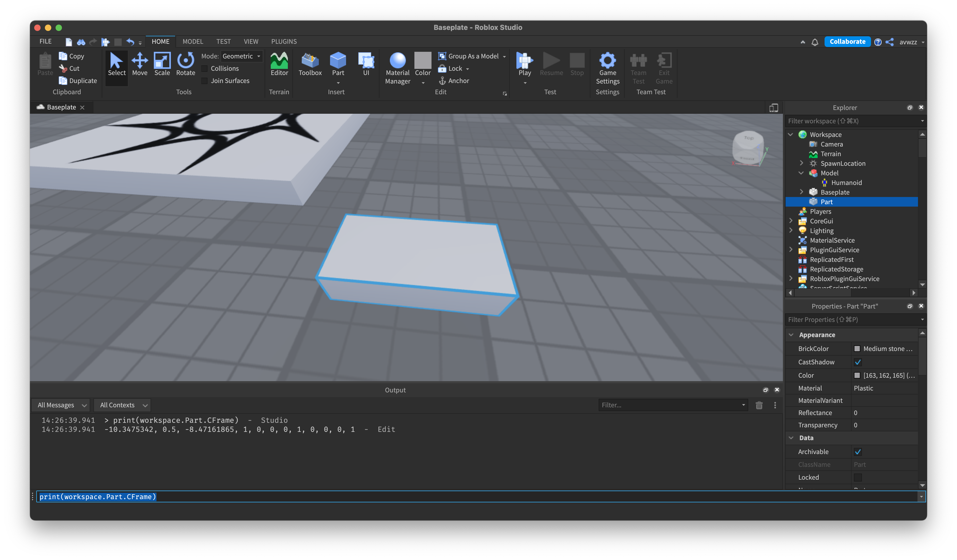957x560 pixels.
Task: Switch to the TEST ribbon tab
Action: tap(223, 41)
